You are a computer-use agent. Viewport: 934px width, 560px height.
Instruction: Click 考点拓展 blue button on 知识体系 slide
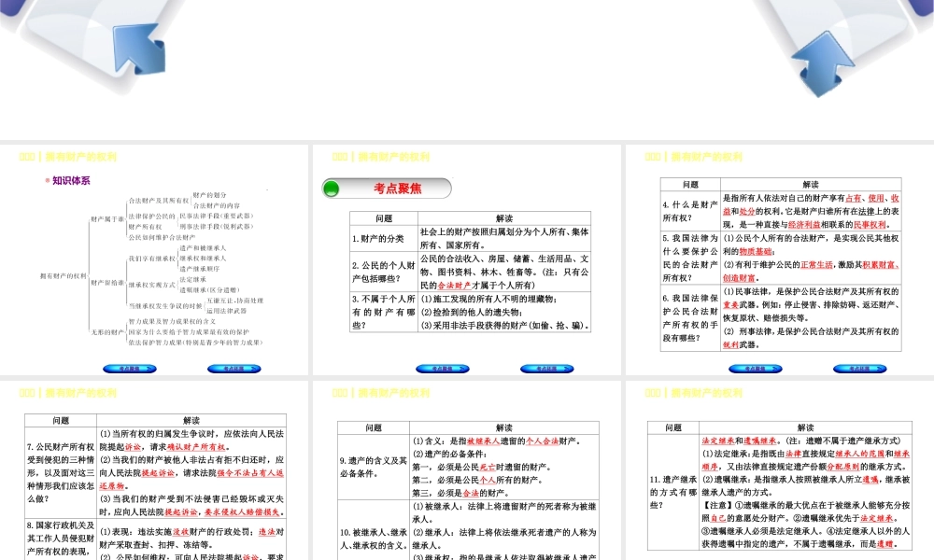(x=234, y=369)
